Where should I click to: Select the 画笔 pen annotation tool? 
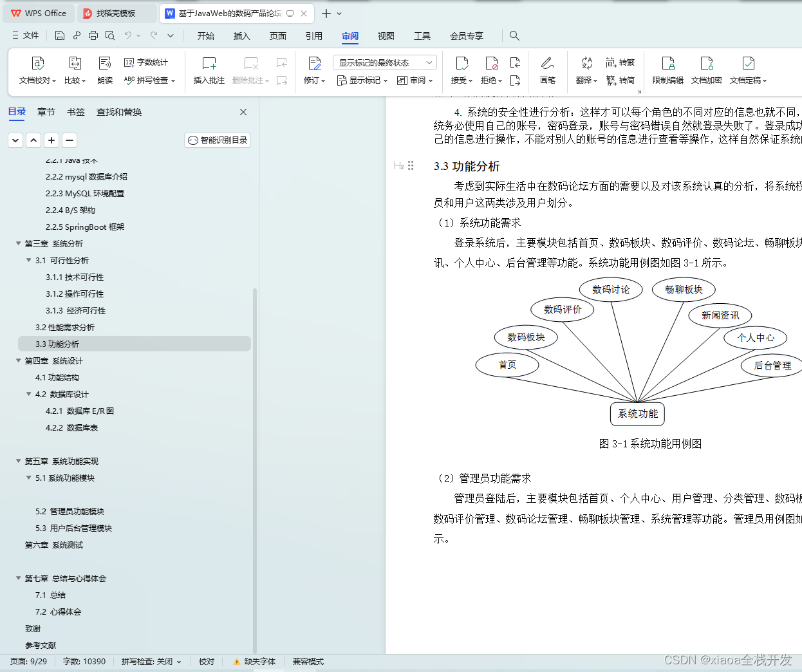coord(547,69)
